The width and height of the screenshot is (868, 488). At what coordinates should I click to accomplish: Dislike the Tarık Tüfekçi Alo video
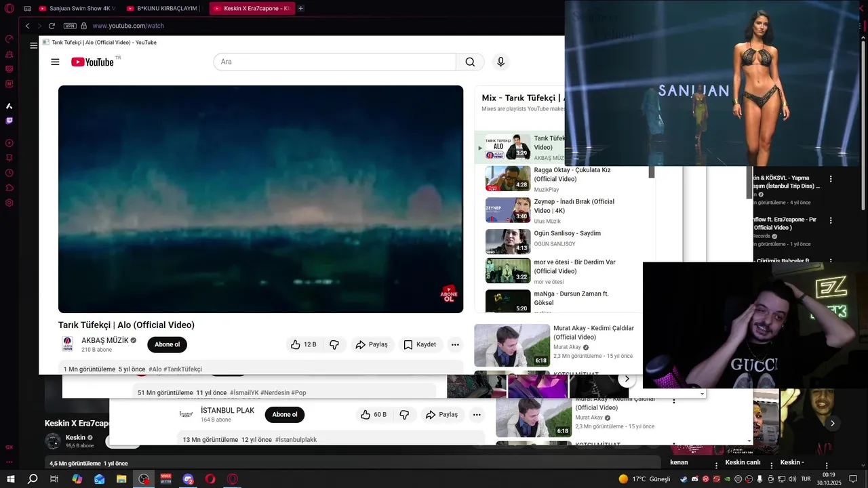[x=334, y=344]
